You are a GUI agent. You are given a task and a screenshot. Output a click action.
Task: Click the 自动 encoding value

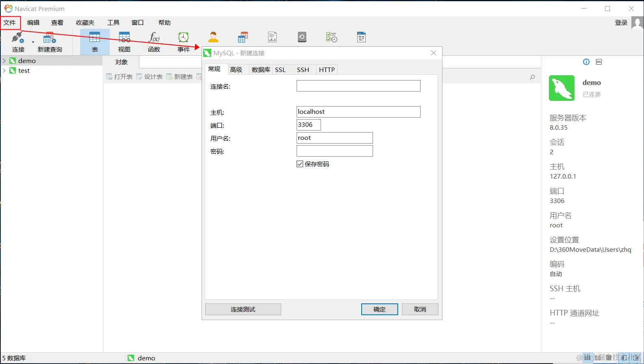[x=556, y=274]
